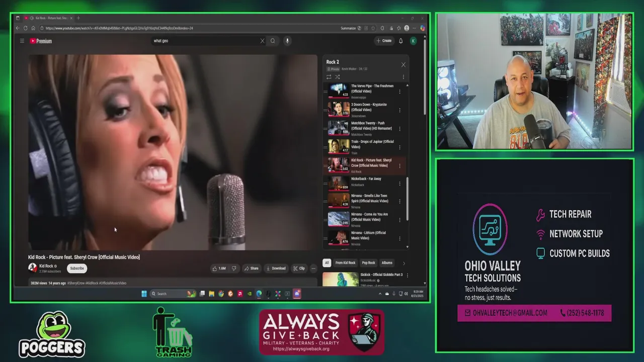Show more chips with right chevron

tap(404, 263)
